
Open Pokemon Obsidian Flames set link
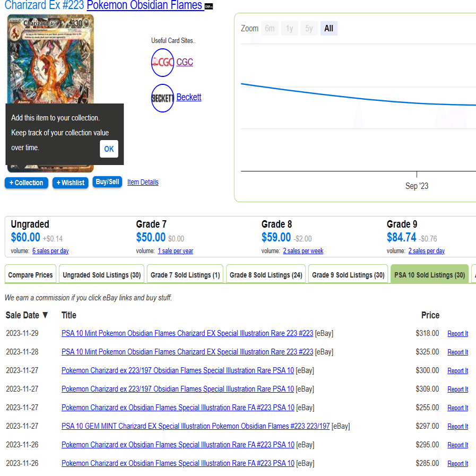point(145,5)
